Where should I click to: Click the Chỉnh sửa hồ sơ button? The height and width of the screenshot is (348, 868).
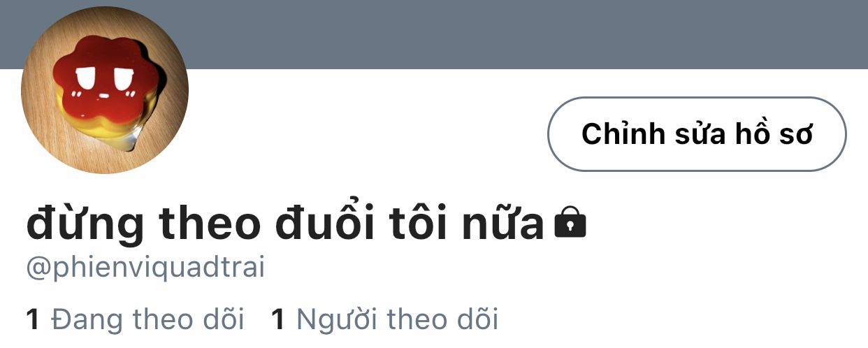tap(697, 134)
